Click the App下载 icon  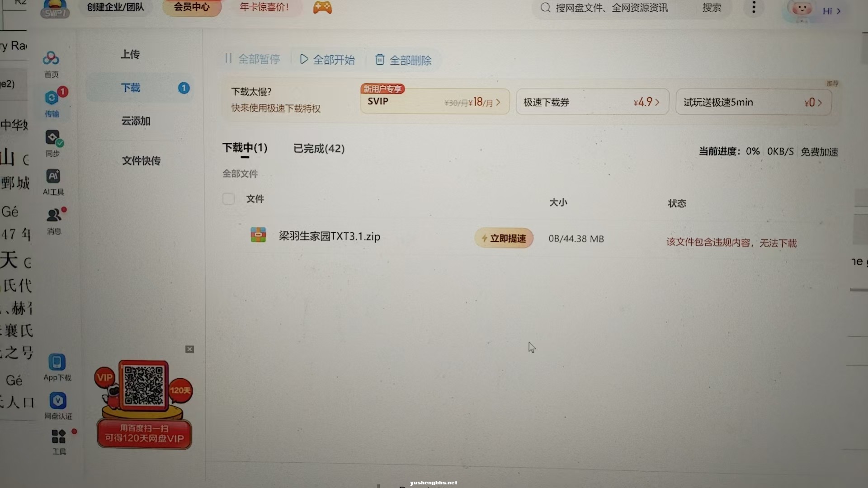click(57, 362)
